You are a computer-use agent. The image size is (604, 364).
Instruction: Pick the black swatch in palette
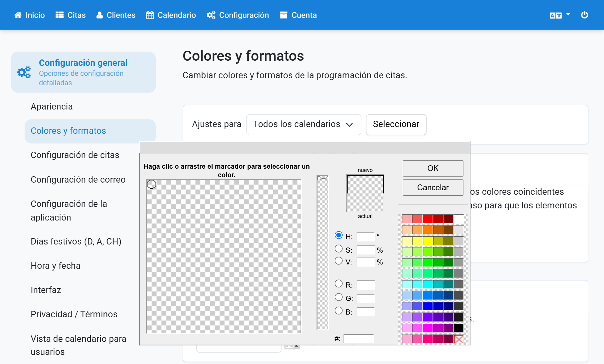(x=459, y=328)
